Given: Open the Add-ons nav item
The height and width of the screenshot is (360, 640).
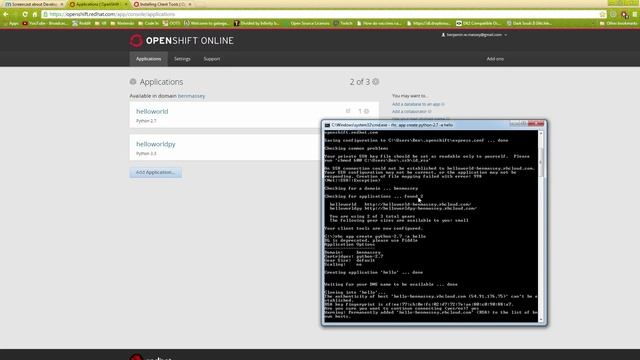Looking at the screenshot, I should [495, 59].
